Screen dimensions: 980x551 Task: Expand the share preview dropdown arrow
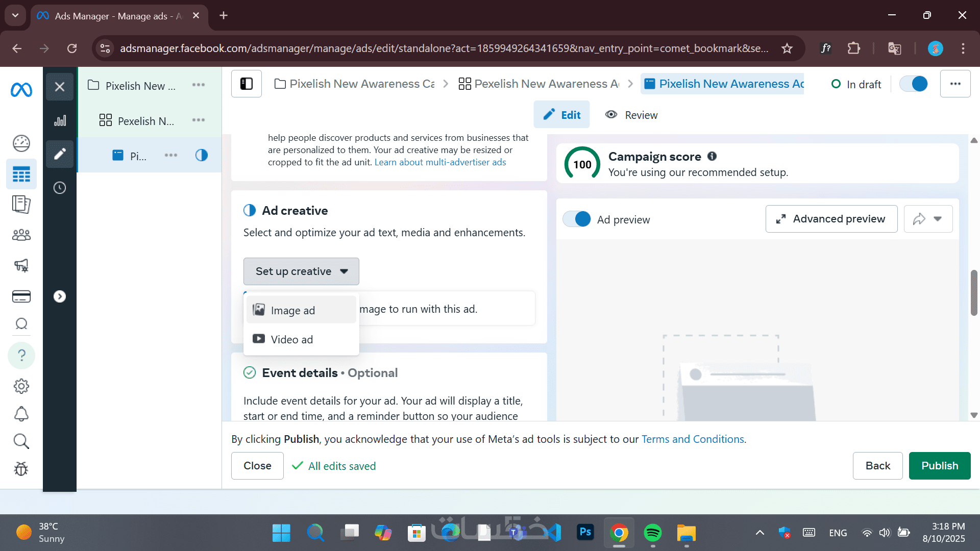coord(938,219)
